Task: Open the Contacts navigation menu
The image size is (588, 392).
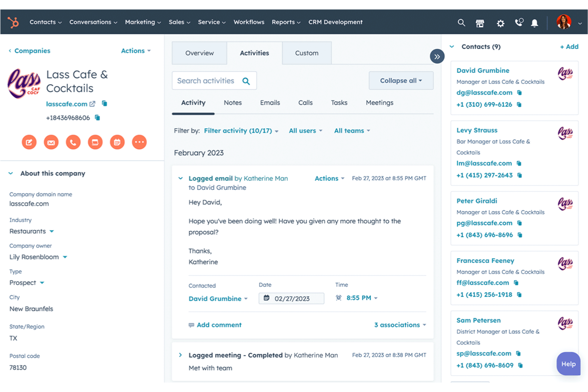Action: coord(45,22)
